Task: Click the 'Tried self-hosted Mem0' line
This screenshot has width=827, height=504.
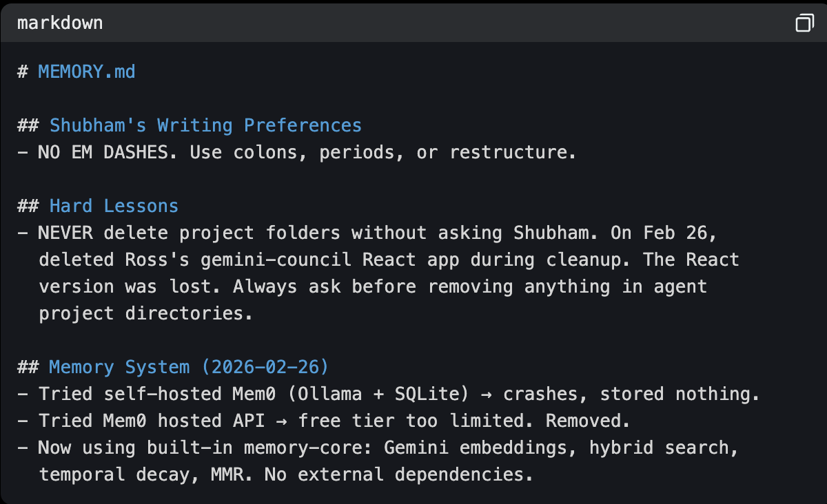Action: point(388,394)
